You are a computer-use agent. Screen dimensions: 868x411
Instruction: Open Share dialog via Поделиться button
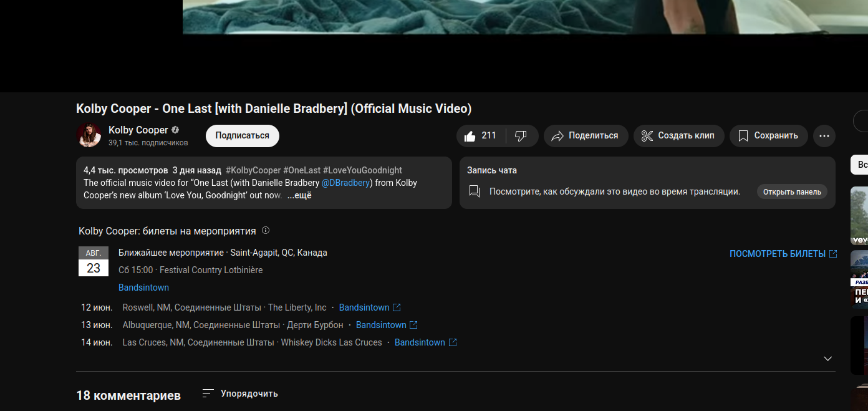(x=585, y=136)
